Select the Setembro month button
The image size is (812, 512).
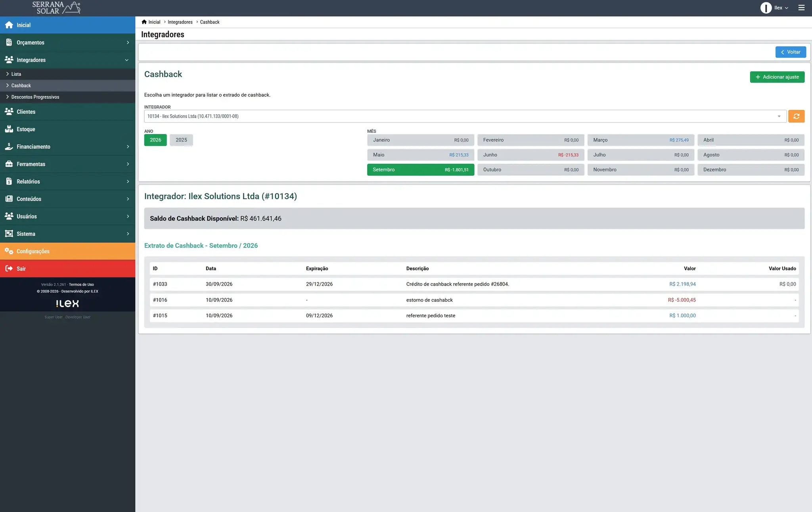[x=421, y=170]
